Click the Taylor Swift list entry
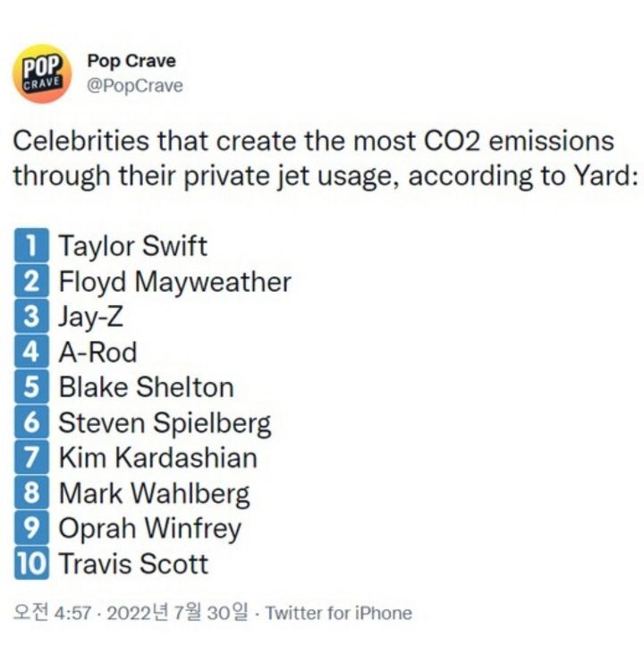 pos(133,245)
